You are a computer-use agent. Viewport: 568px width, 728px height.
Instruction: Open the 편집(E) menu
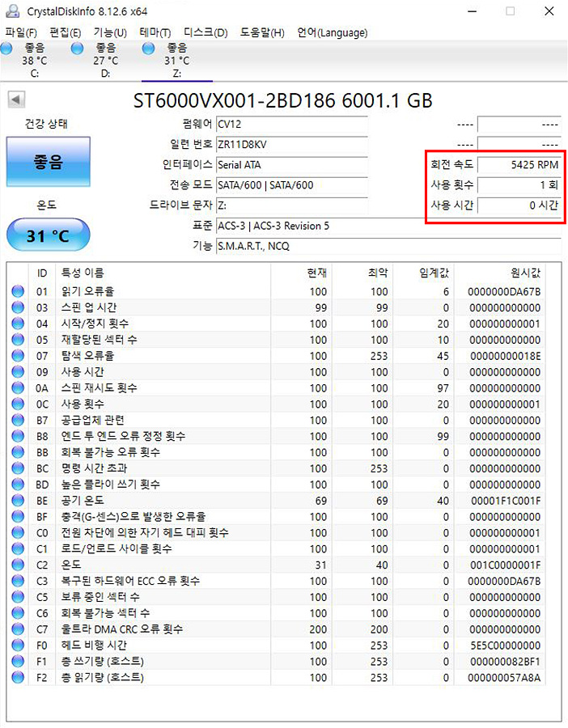click(65, 32)
